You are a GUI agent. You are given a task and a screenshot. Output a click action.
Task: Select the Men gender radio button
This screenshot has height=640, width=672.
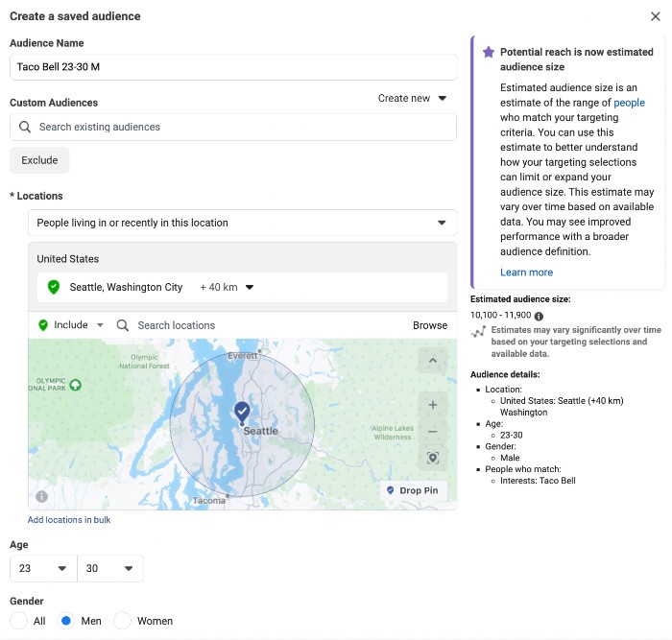point(67,621)
